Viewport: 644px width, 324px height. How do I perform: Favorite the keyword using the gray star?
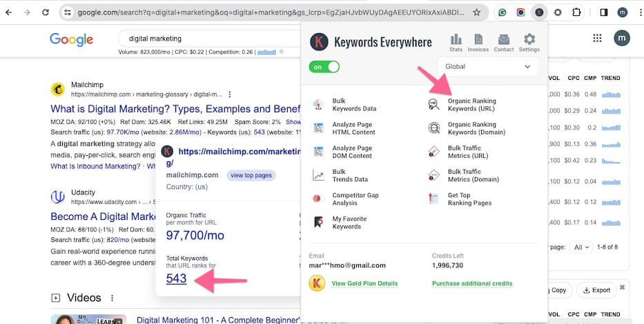(282, 52)
